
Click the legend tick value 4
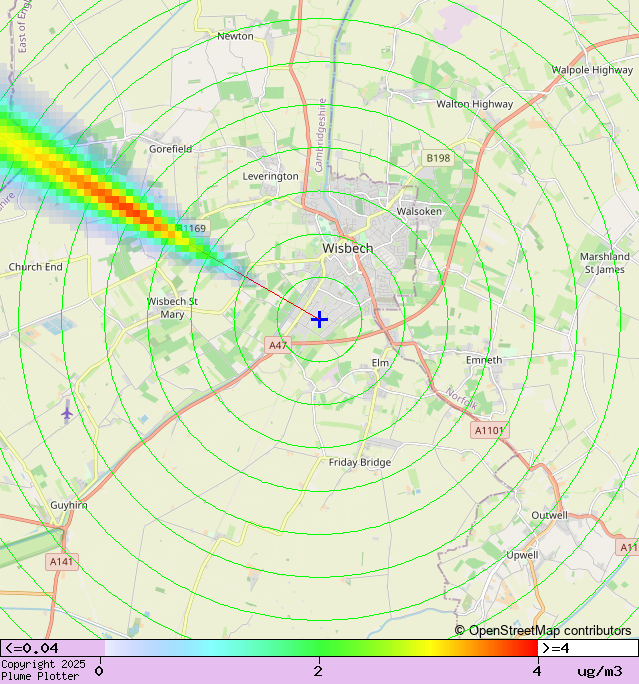point(537,671)
